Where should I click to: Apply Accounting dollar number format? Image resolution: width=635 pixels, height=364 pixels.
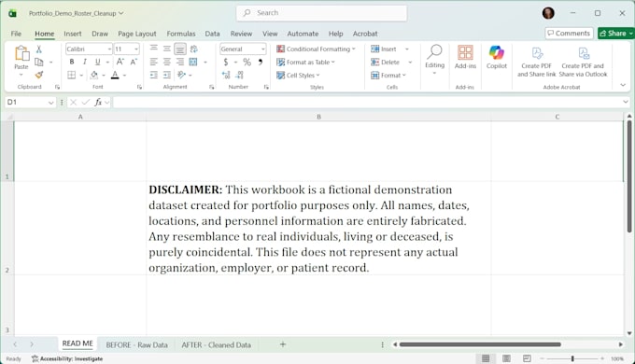tap(226, 62)
